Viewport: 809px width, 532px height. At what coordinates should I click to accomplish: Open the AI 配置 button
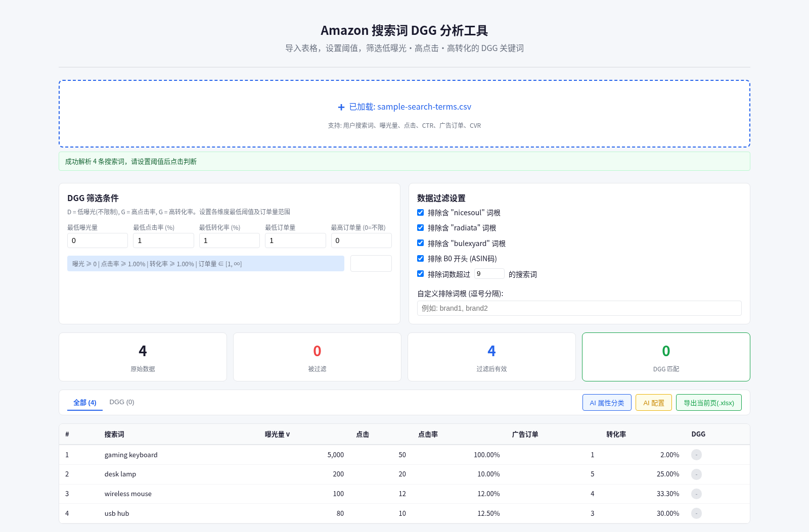[x=654, y=403]
